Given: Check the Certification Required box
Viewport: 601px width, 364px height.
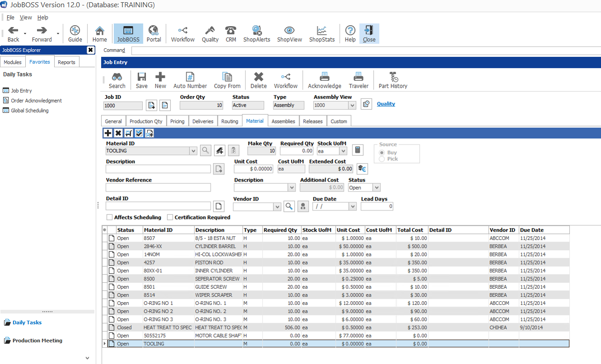Looking at the screenshot, I should coord(170,217).
